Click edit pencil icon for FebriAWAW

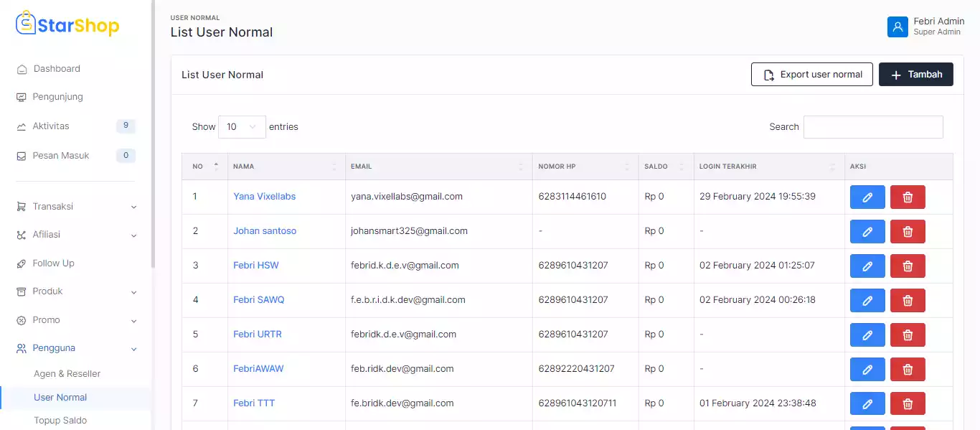[x=867, y=370]
